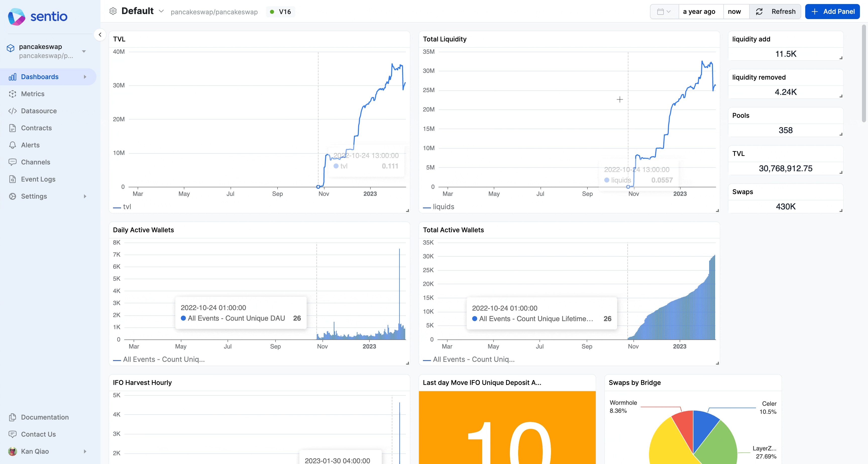Open the Channels page
Screen dimensions: 868x464
[x=35, y=162]
